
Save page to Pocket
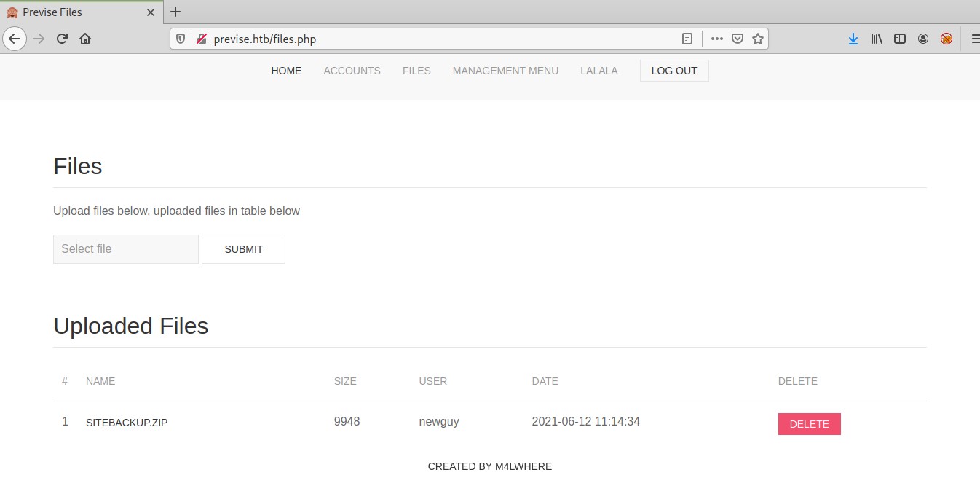click(738, 39)
